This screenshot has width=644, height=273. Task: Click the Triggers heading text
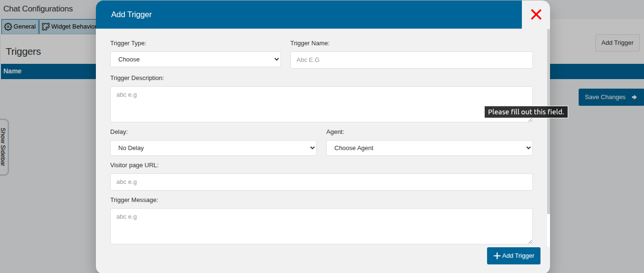(x=23, y=51)
